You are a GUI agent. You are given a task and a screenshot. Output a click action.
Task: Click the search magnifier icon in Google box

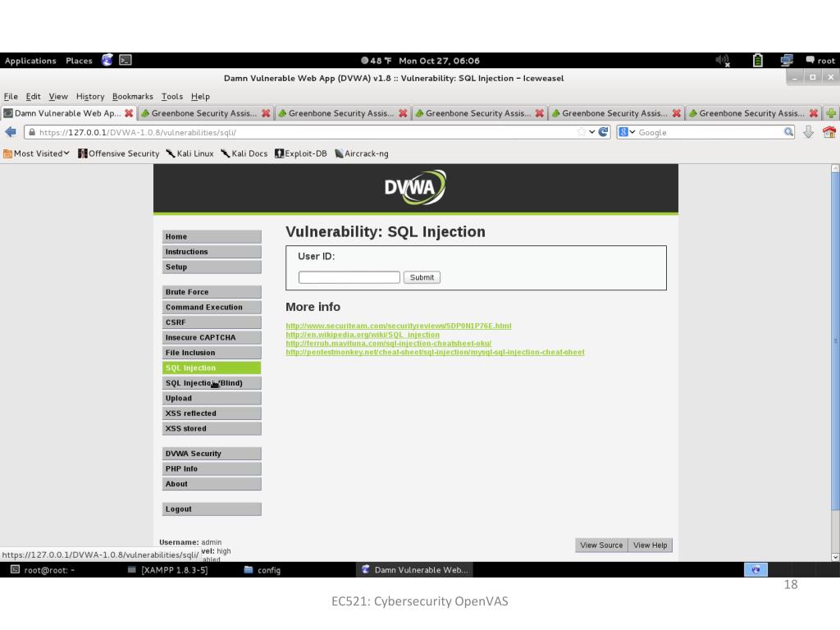point(788,132)
